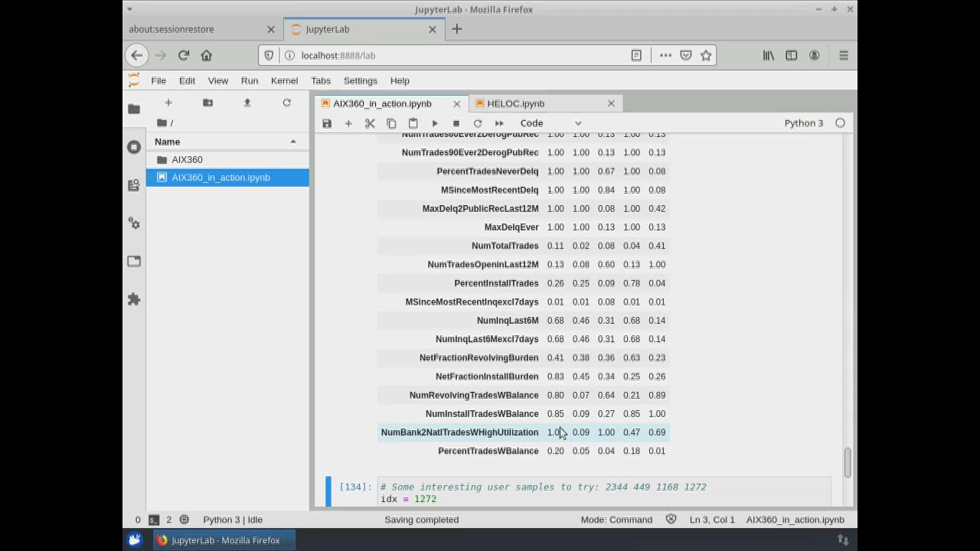Click Python 3 | Idle in status bar
This screenshot has height=551, width=980.
(233, 520)
